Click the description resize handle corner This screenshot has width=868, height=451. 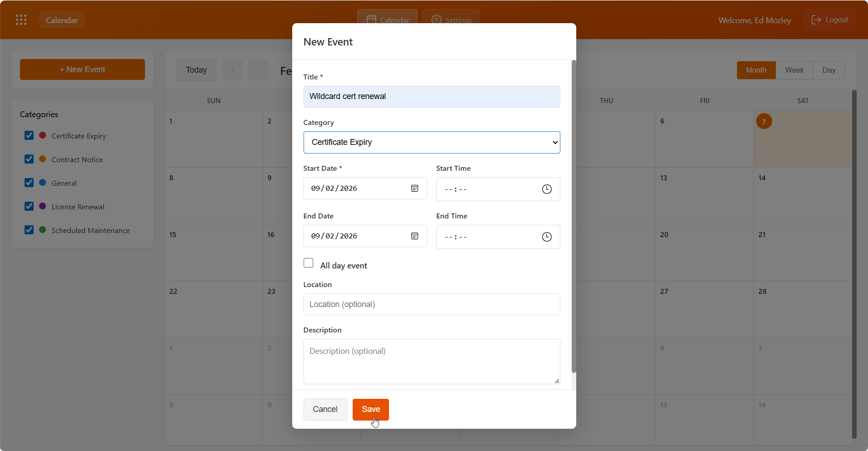pos(557,381)
